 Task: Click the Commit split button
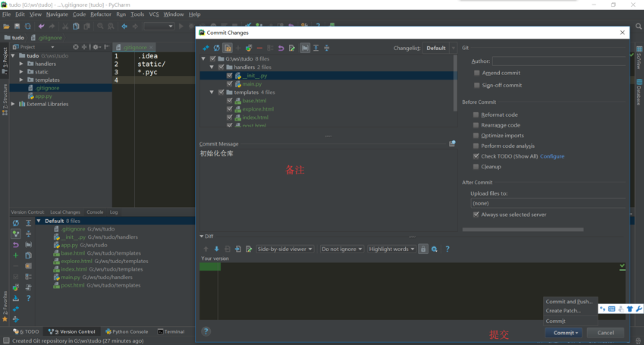pyautogui.click(x=564, y=333)
